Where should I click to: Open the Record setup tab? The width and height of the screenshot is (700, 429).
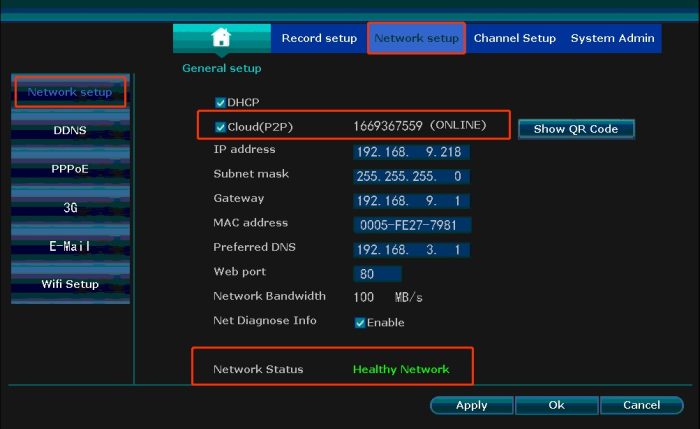(318, 39)
